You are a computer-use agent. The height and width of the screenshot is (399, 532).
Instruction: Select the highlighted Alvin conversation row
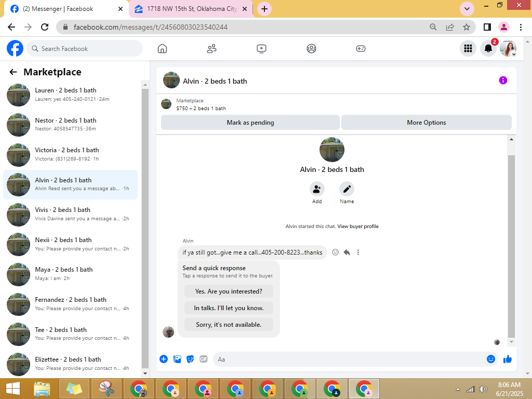(70, 184)
